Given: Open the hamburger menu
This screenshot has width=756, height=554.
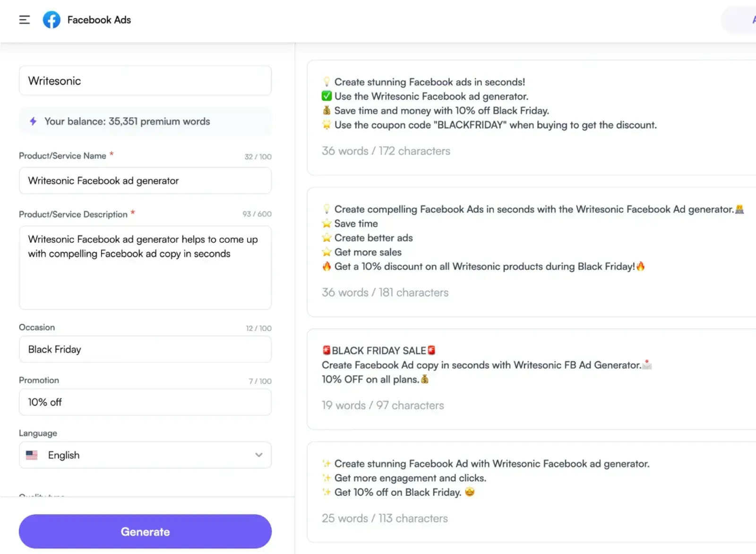Looking at the screenshot, I should [24, 19].
